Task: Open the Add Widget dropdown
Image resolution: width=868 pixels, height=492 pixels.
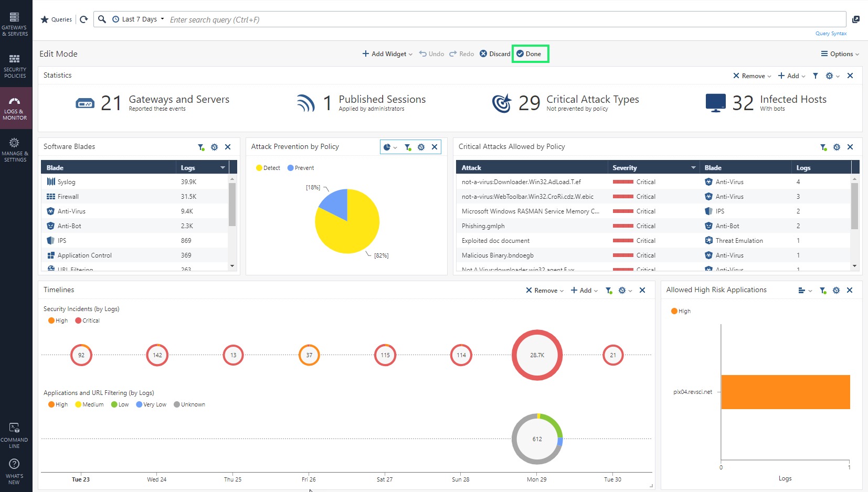Action: click(x=387, y=54)
